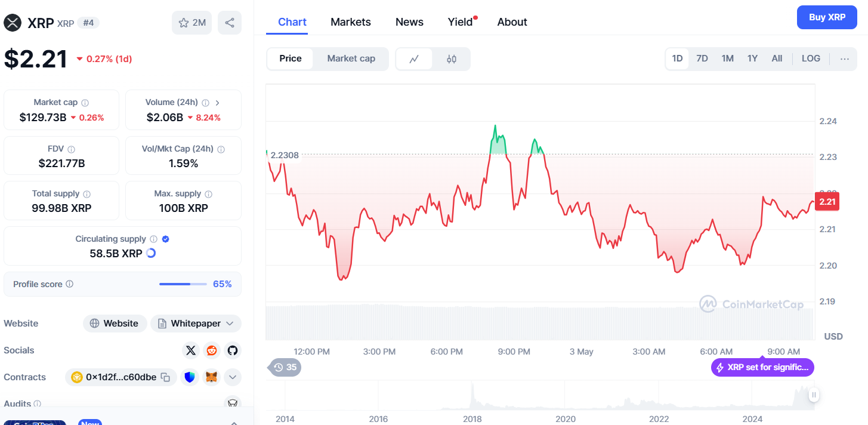
Task: Open the X (Twitter) social link
Action: click(190, 350)
